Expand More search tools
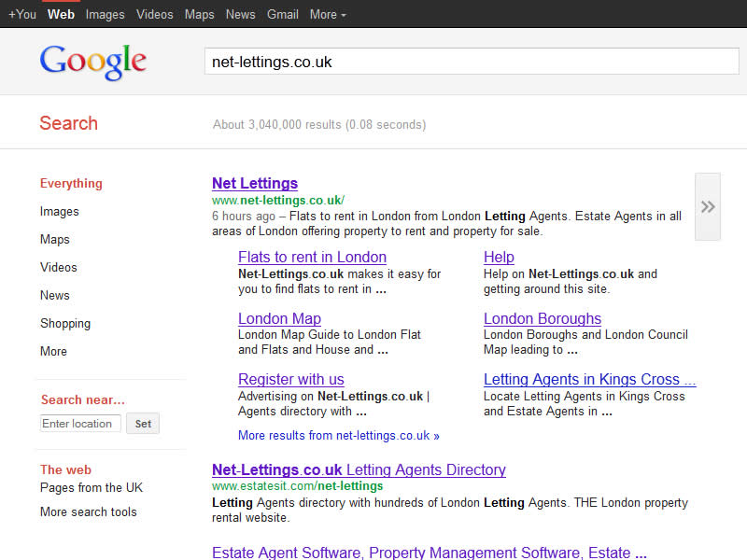The image size is (747, 560). [x=88, y=511]
